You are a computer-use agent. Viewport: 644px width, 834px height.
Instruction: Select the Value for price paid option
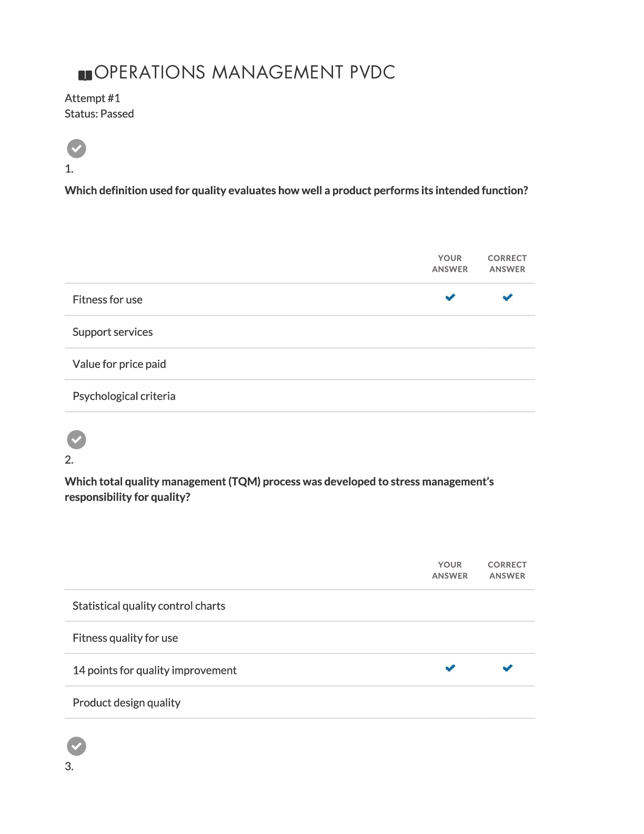point(119,364)
